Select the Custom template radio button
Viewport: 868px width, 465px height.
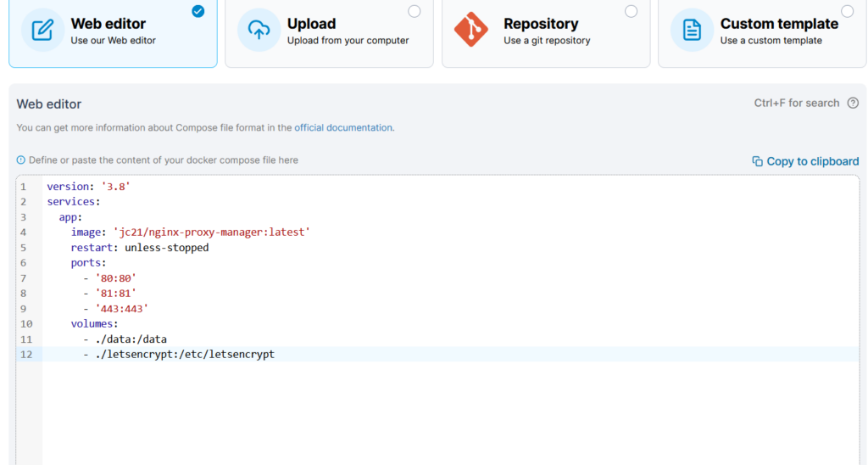pos(847,11)
